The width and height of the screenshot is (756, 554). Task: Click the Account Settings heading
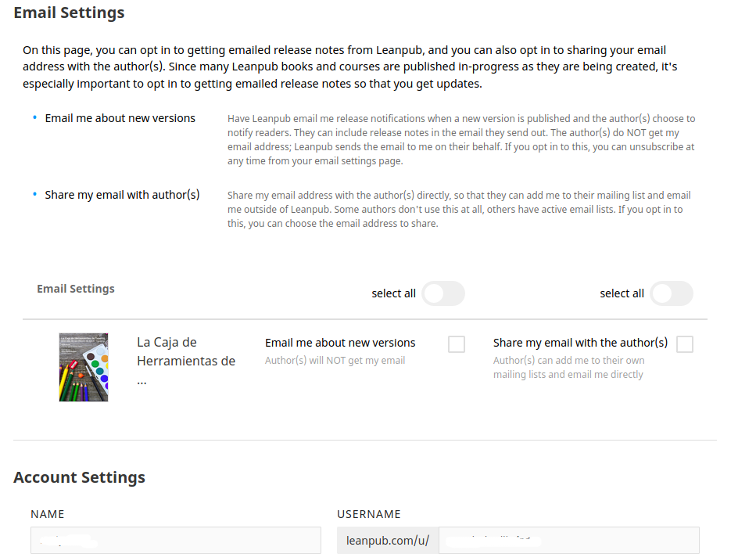pos(79,477)
